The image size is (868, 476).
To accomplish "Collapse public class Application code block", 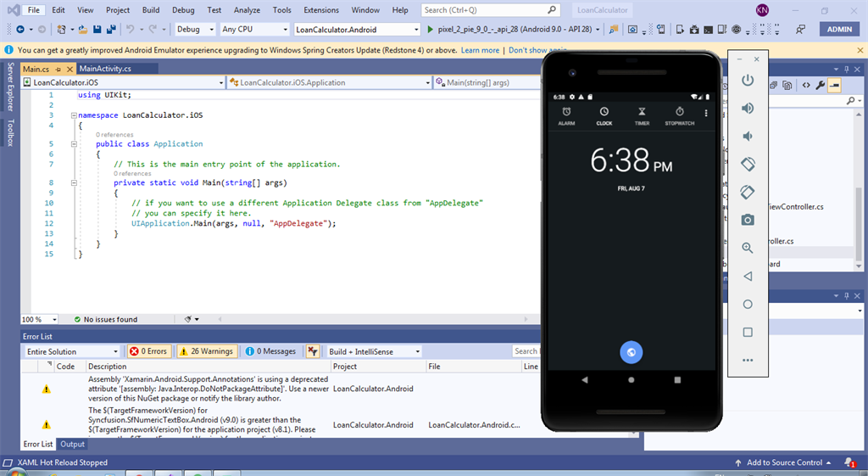I will [74, 144].
